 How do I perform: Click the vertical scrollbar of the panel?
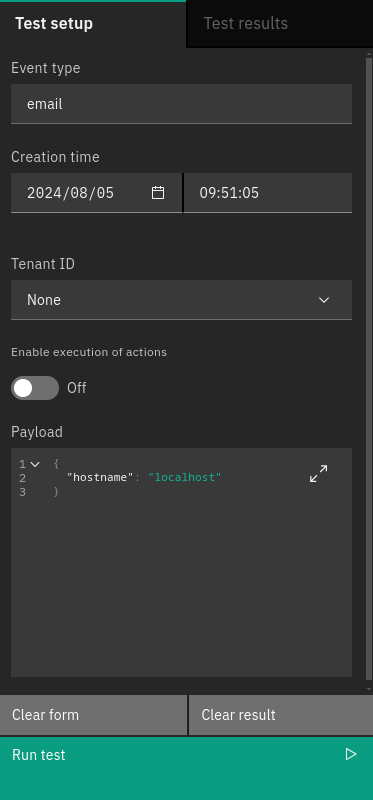point(369,367)
